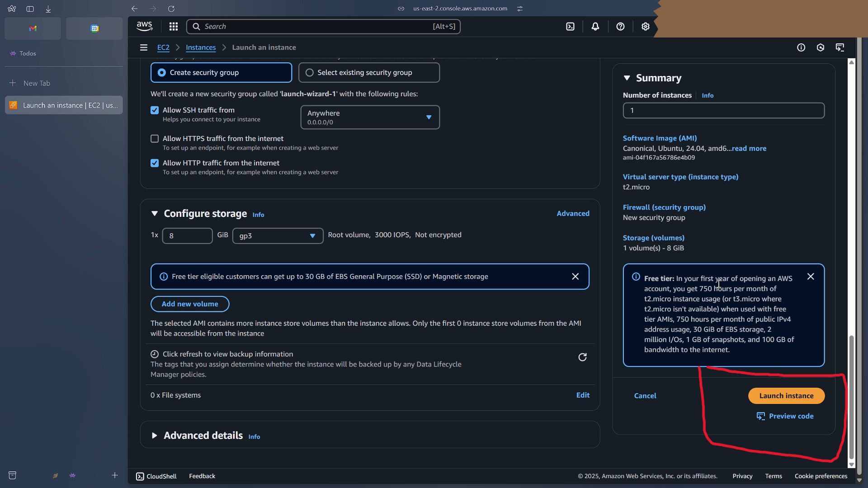Expand the Advanced details section

[155, 436]
